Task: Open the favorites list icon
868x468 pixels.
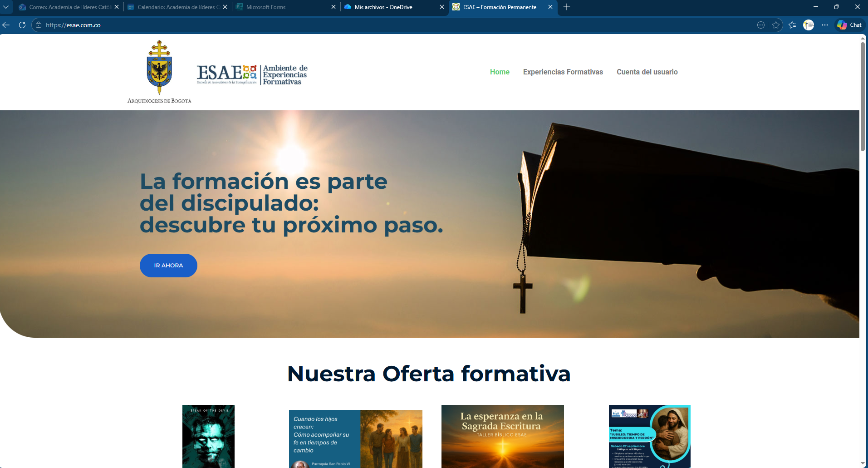Action: [x=792, y=25]
